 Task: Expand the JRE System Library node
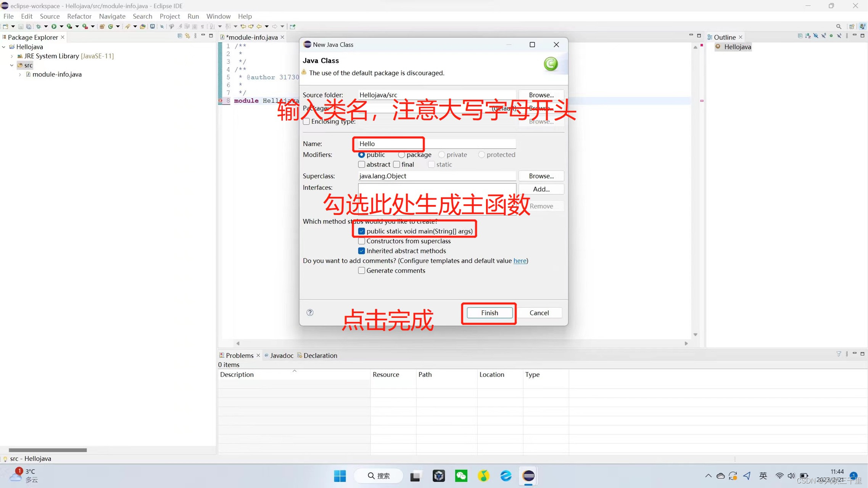click(x=12, y=56)
